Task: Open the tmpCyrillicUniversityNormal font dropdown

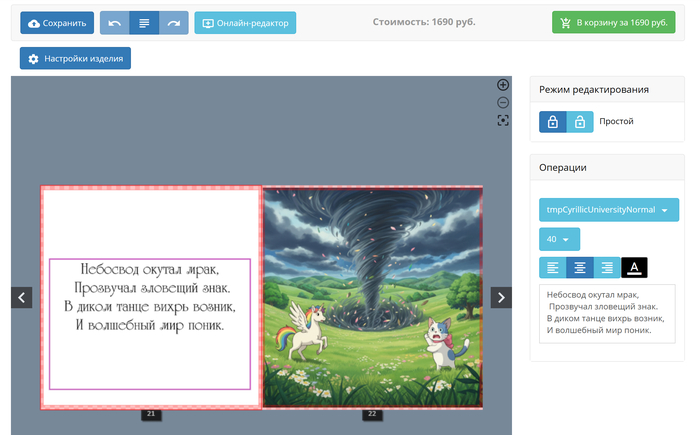Action: point(608,210)
